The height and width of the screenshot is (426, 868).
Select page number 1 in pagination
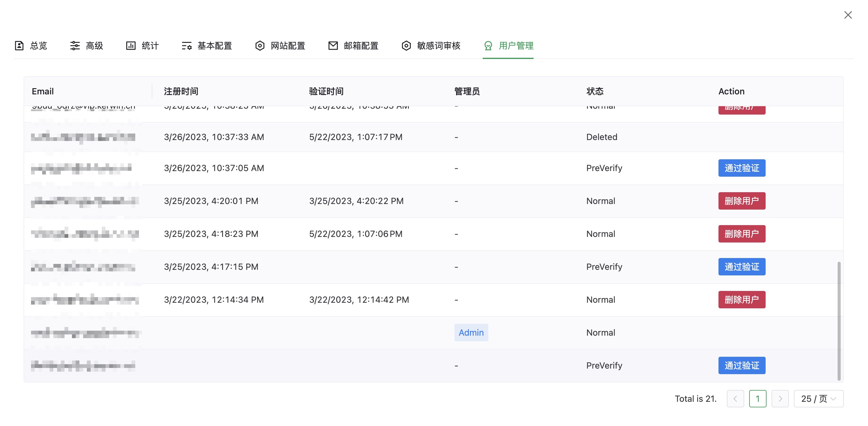tap(757, 399)
